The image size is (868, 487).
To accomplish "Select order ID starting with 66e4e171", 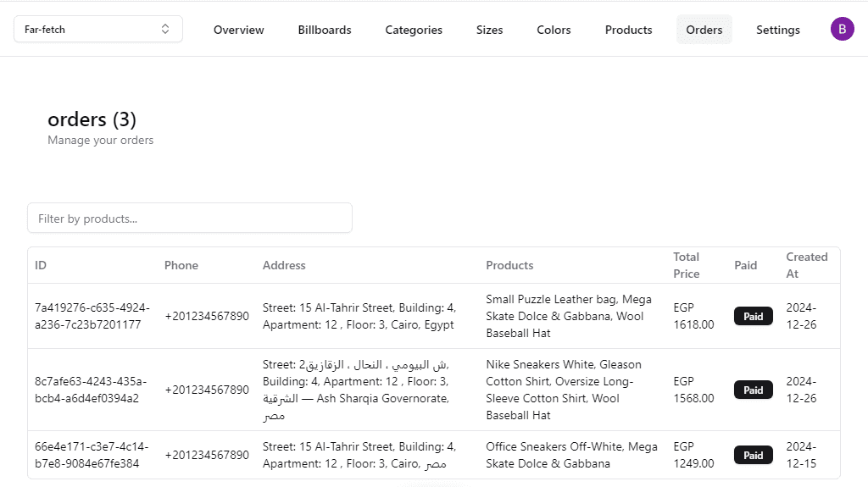I will 92,455.
